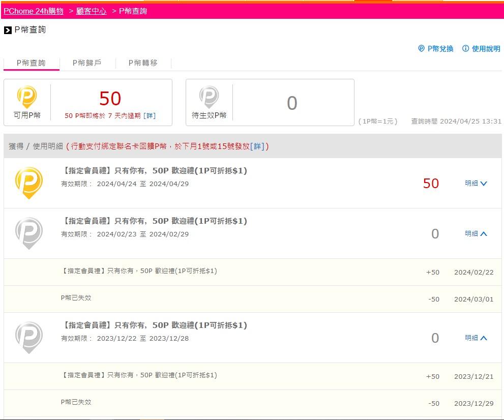
Task: Click grey coin icon of 2024/02/23 expired gift
Action: point(29,233)
